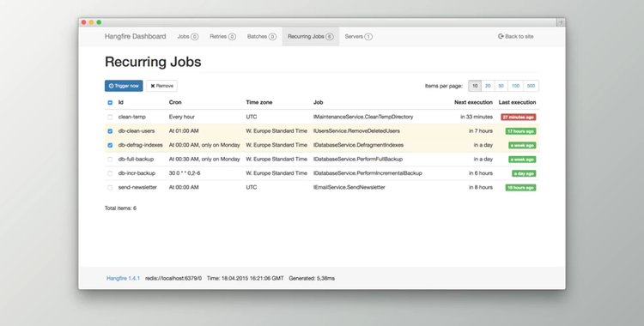Uncheck the db-clean-users row checkbox

click(110, 131)
